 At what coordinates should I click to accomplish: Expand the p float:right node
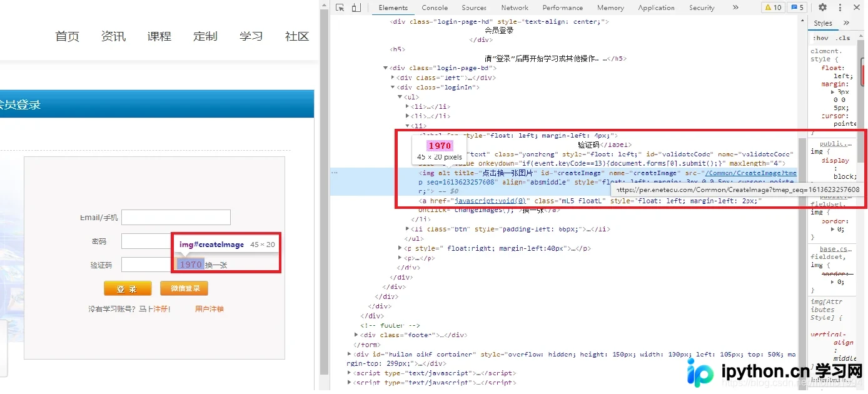pos(400,248)
